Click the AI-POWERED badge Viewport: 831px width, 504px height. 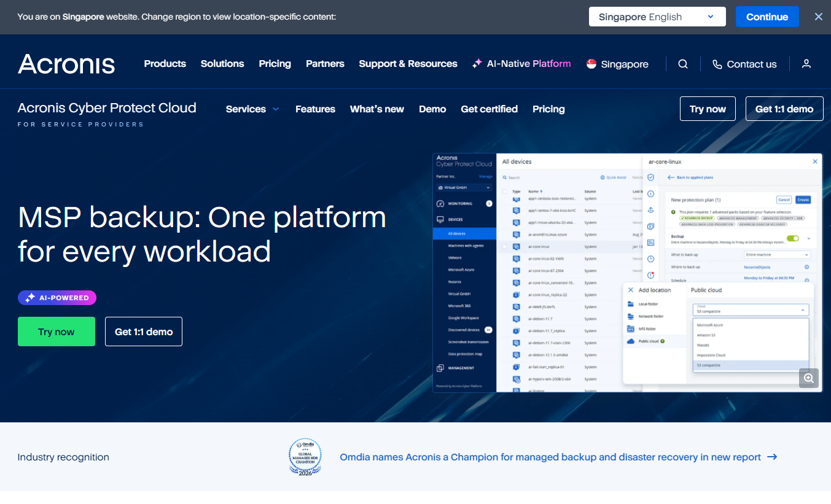tap(57, 298)
